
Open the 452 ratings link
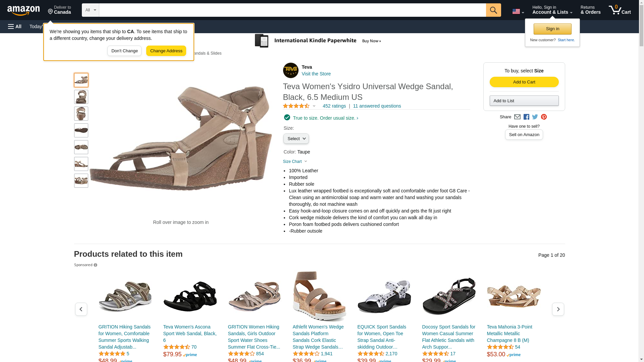click(334, 106)
